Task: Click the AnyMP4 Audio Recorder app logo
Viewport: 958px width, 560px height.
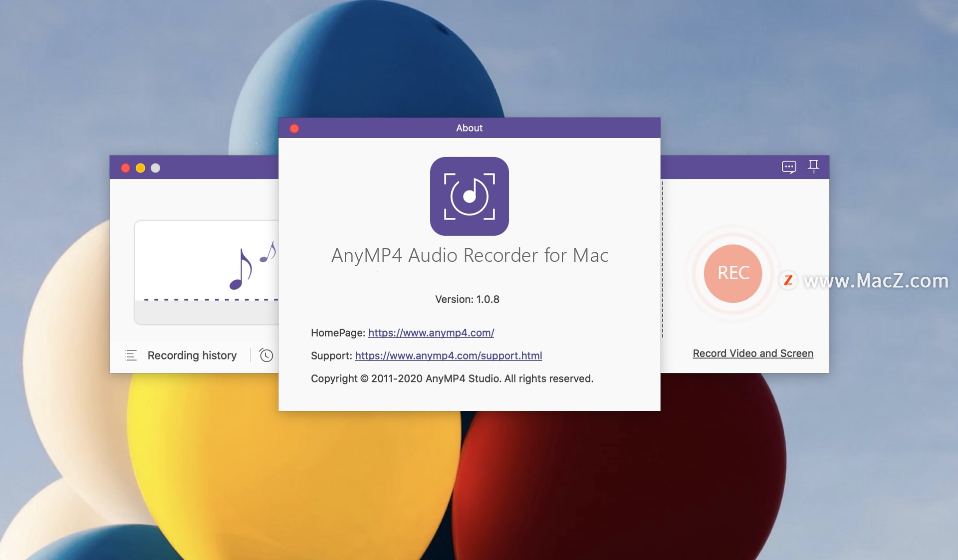Action: tap(470, 196)
